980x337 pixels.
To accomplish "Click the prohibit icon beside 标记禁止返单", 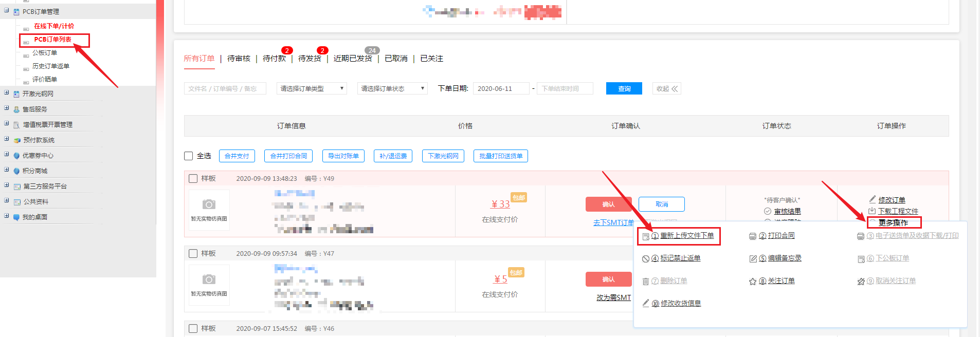I will click(x=645, y=259).
